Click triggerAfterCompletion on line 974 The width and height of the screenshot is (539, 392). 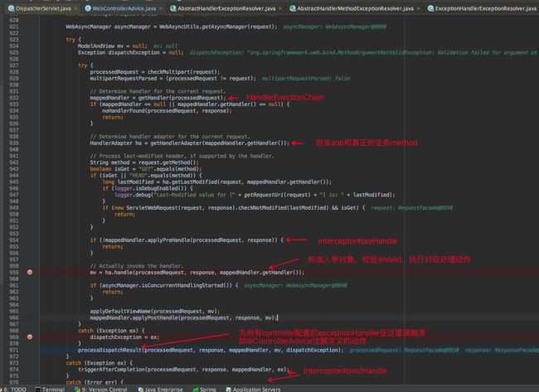click(112, 370)
